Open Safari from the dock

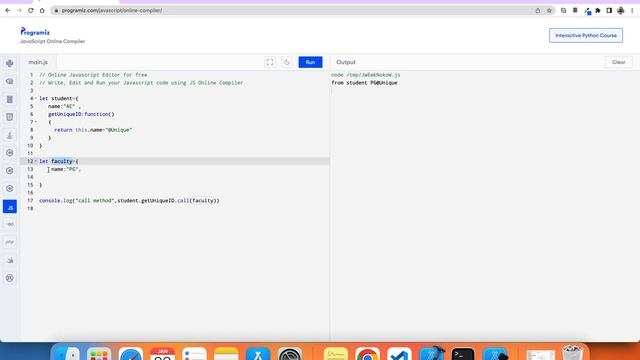click(x=131, y=353)
